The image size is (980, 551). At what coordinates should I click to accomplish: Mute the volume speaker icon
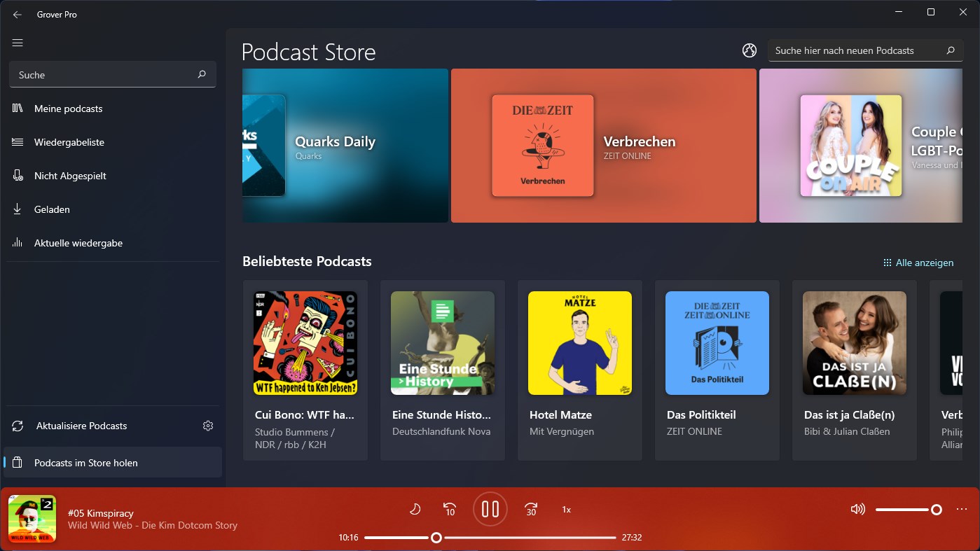click(857, 509)
